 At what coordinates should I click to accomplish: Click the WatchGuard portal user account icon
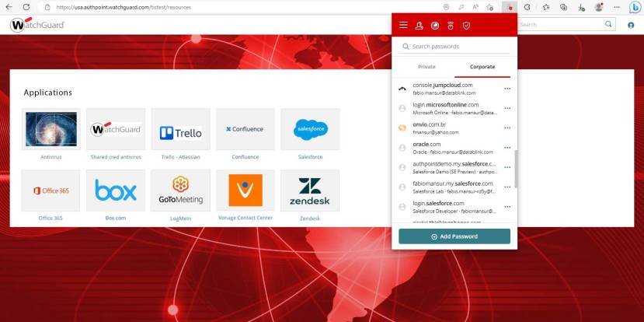pos(631,25)
